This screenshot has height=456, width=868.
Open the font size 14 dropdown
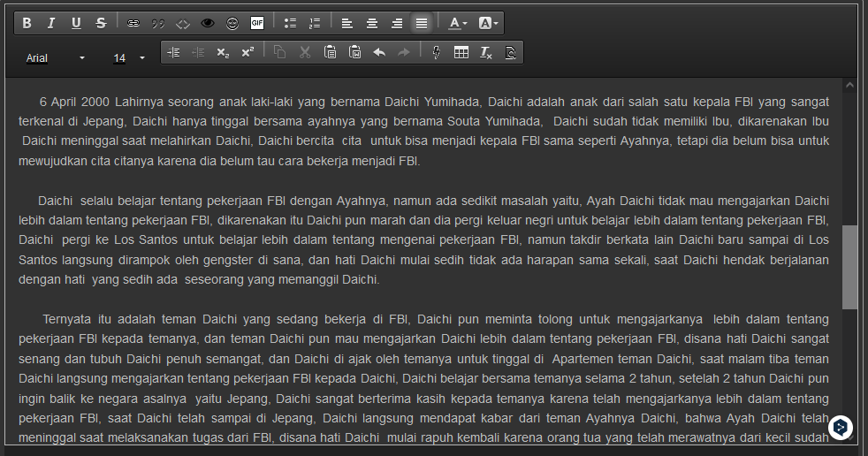tap(129, 58)
